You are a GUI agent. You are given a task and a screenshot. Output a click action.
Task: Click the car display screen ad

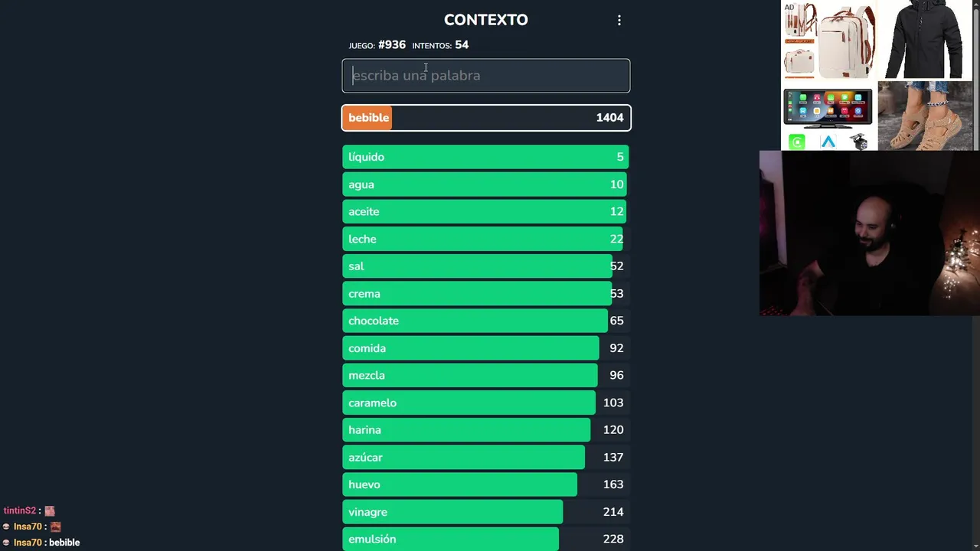click(828, 107)
